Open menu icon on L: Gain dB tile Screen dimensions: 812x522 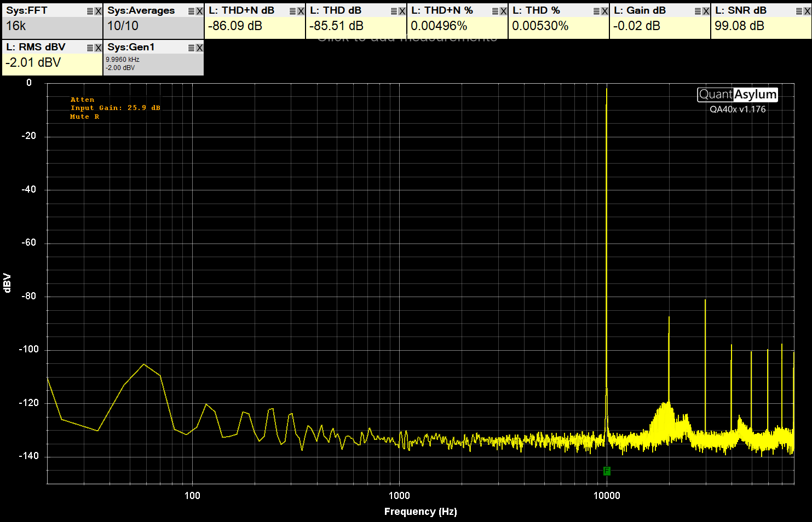698,11
